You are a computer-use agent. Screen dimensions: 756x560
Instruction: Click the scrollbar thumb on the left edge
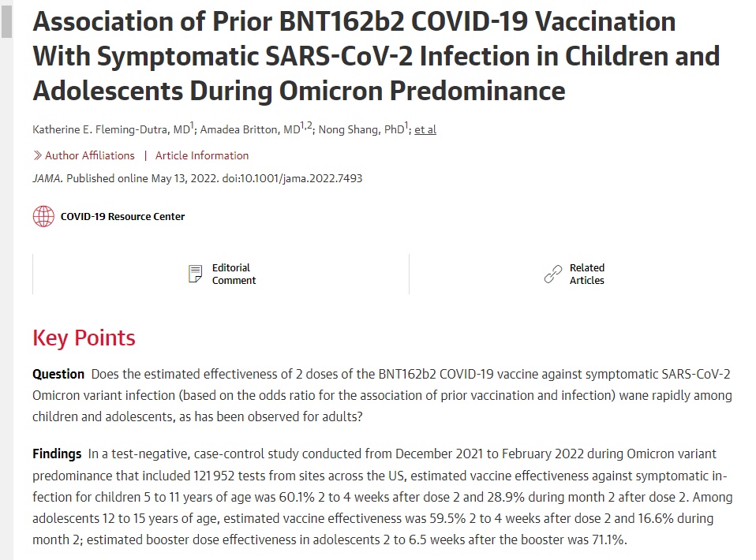pyautogui.click(x=6, y=19)
